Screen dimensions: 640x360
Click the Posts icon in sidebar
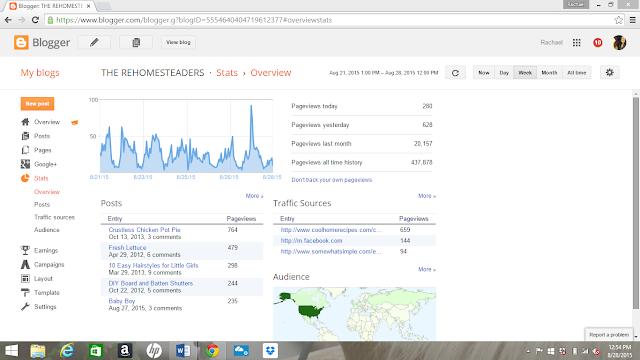pos(25,136)
